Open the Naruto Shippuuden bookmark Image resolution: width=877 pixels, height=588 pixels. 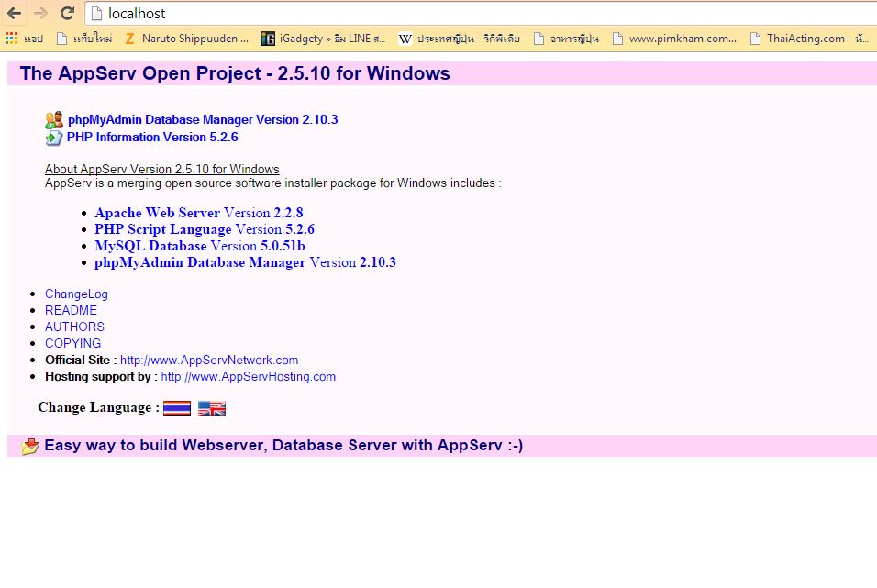tap(187, 38)
